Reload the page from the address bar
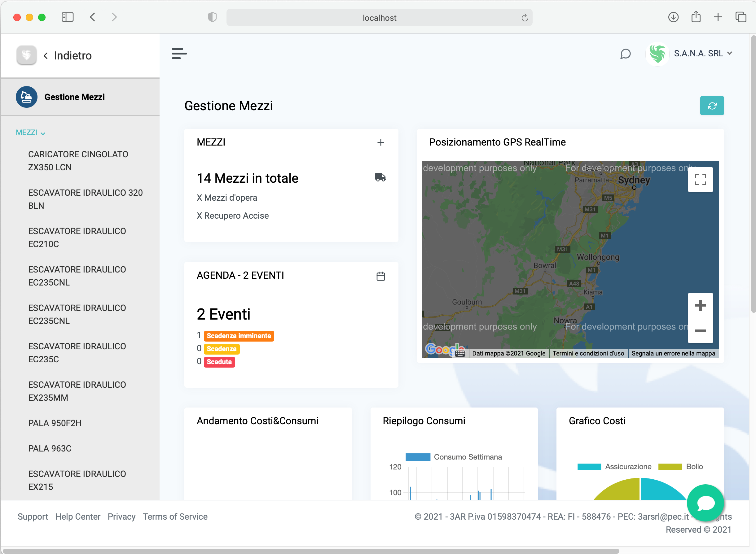The width and height of the screenshot is (756, 554). (525, 18)
